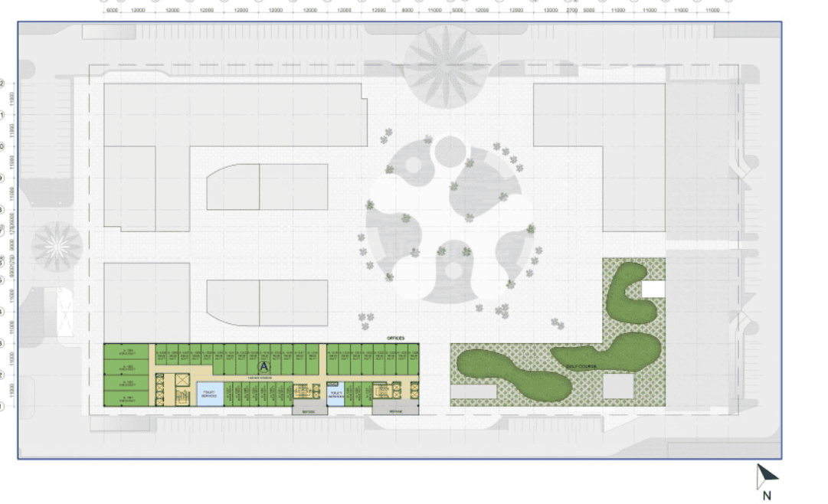Select the circled A building marker
The width and height of the screenshot is (828, 504).
coord(263,367)
